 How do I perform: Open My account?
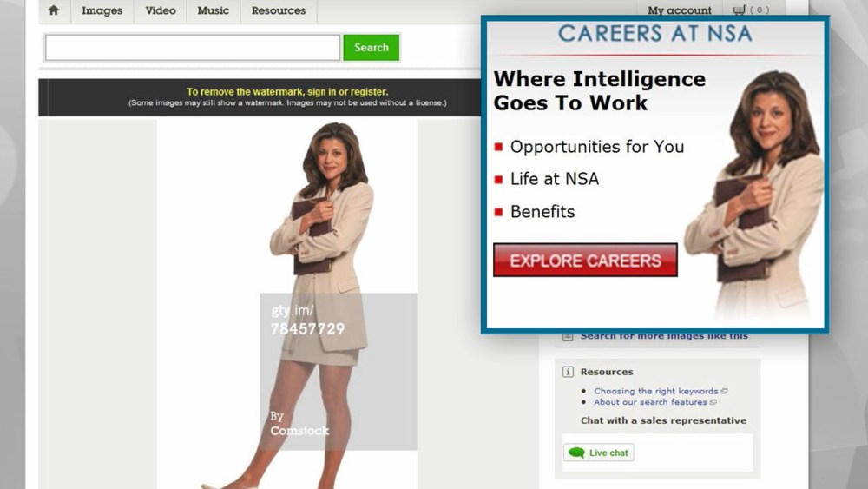point(680,10)
